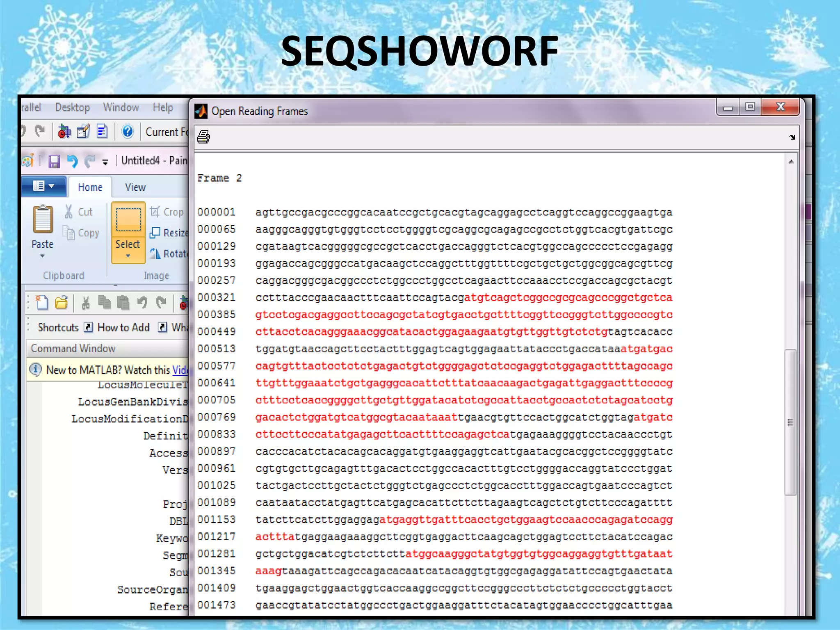Open the Desktop menu in MATLAB

tap(72, 107)
